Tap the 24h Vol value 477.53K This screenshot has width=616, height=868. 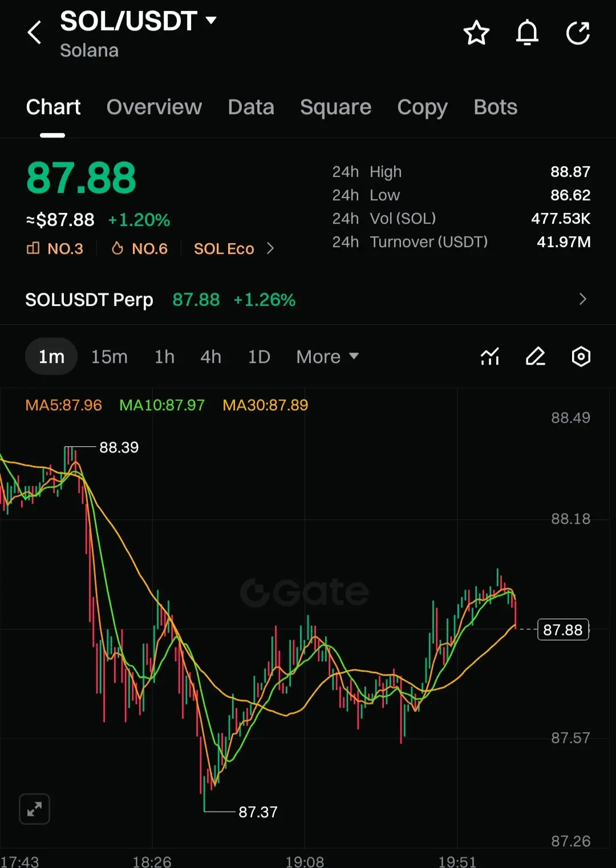tap(561, 219)
